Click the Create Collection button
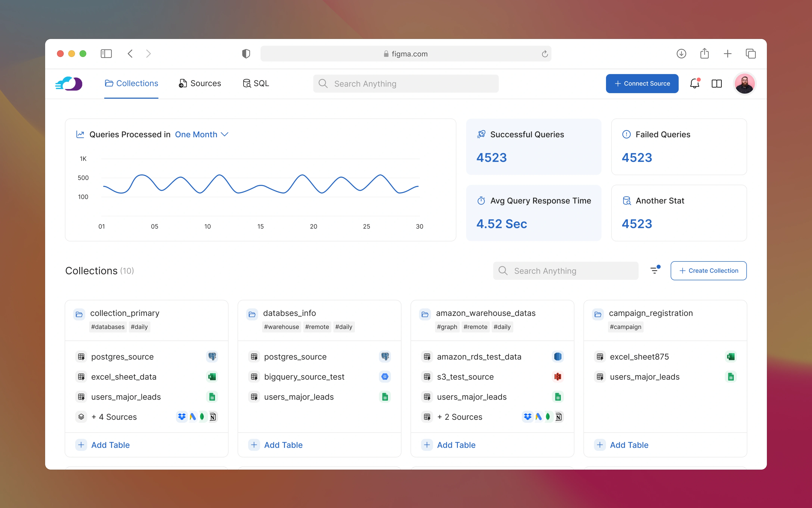This screenshot has height=508, width=812. pos(708,271)
